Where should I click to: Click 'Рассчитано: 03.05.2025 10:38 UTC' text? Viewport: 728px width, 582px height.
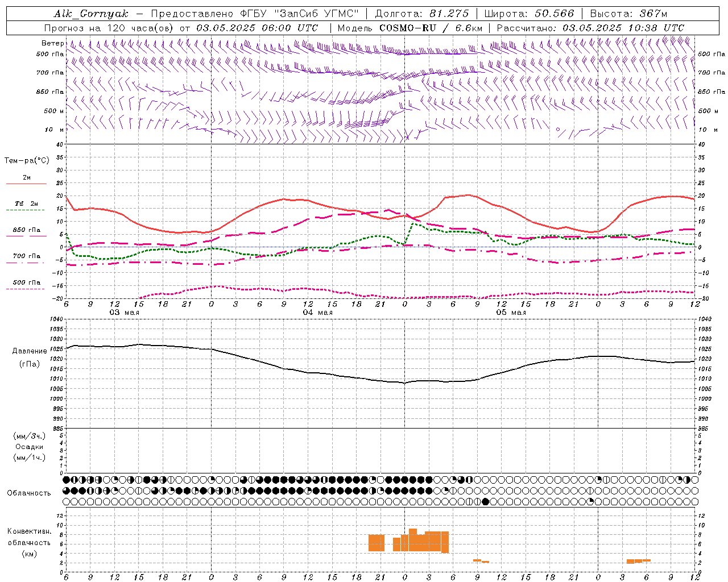point(590,28)
